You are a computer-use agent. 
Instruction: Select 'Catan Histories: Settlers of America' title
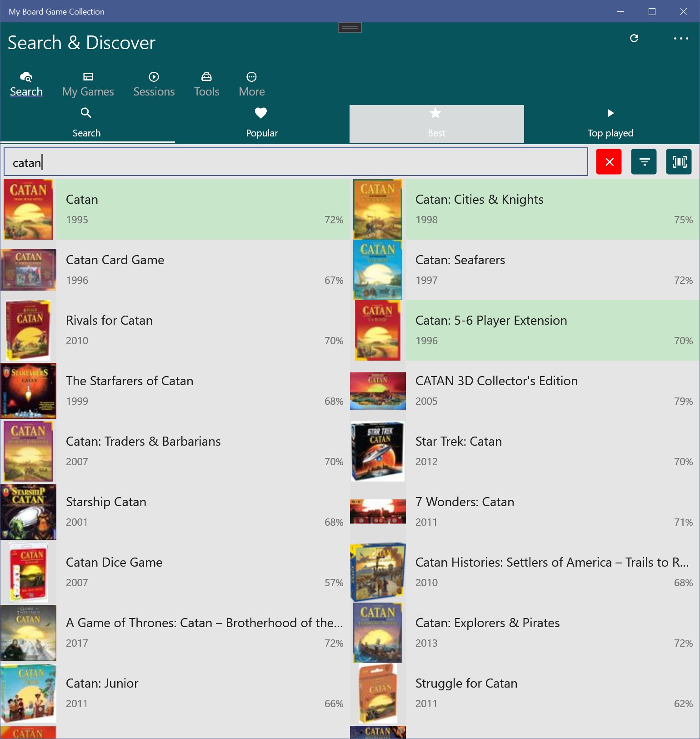coord(552,563)
